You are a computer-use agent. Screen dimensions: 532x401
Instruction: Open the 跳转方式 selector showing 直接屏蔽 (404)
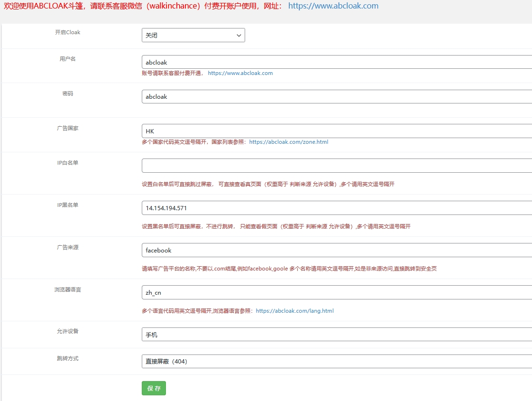[337, 361]
